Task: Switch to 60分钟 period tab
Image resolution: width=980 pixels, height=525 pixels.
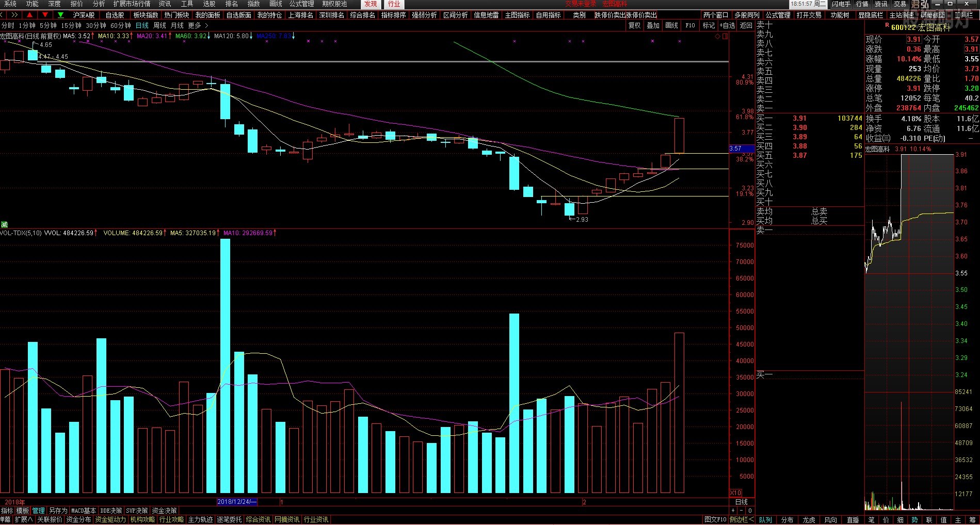Action: click(x=121, y=25)
